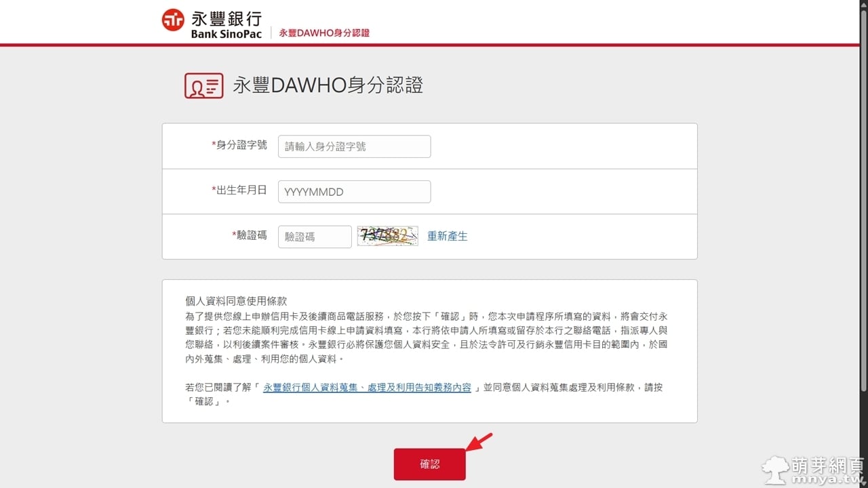868x488 pixels.
Task: Click the *身分證字號 field label
Action: pos(239,145)
